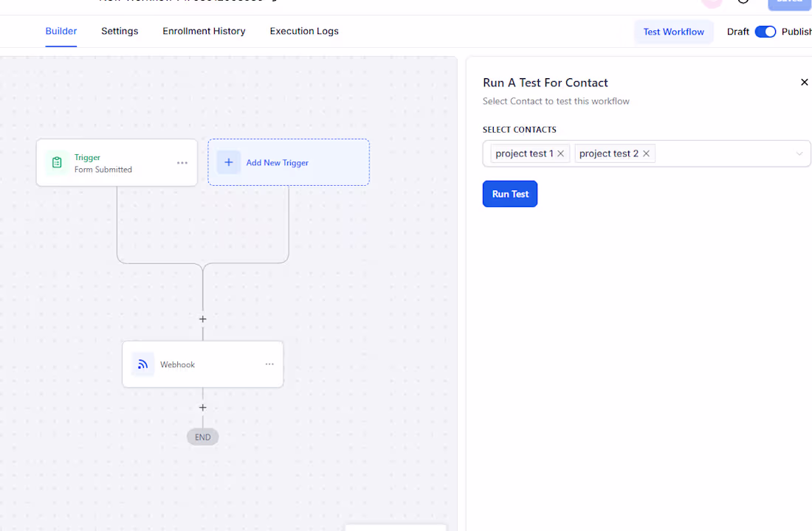Close the Run A Test For Contact panel
The width and height of the screenshot is (812, 531).
(804, 83)
